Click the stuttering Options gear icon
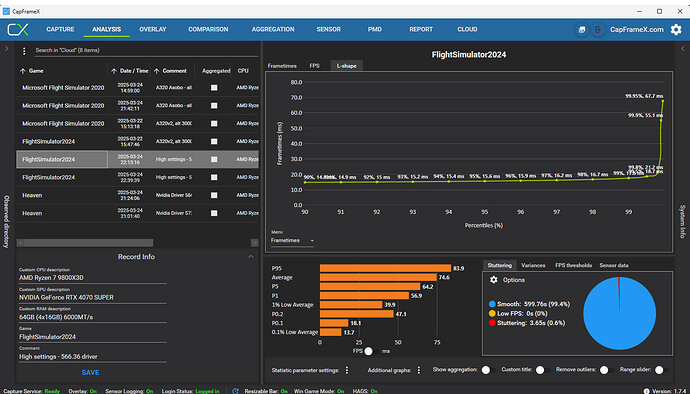This screenshot has width=690, height=394. point(494,280)
